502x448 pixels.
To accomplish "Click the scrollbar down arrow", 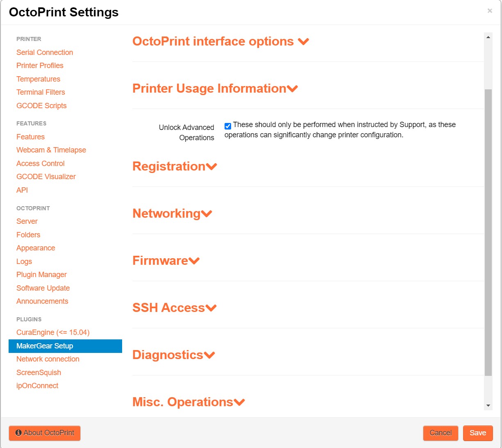I will pos(488,405).
